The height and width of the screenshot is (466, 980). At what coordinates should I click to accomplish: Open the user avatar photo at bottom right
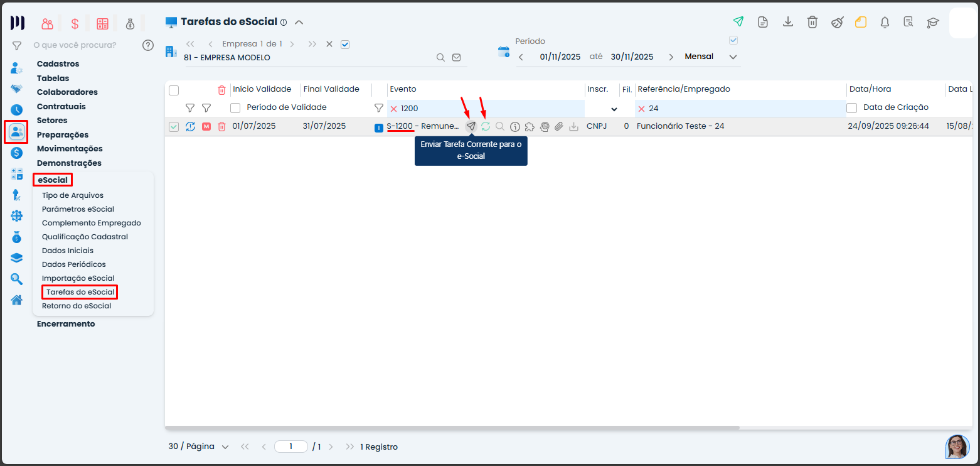(x=957, y=447)
